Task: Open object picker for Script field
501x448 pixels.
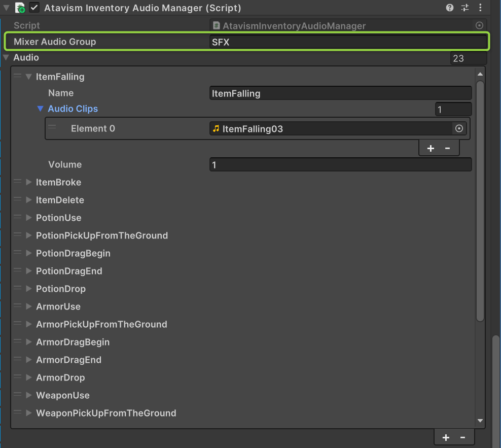Action: tap(479, 25)
